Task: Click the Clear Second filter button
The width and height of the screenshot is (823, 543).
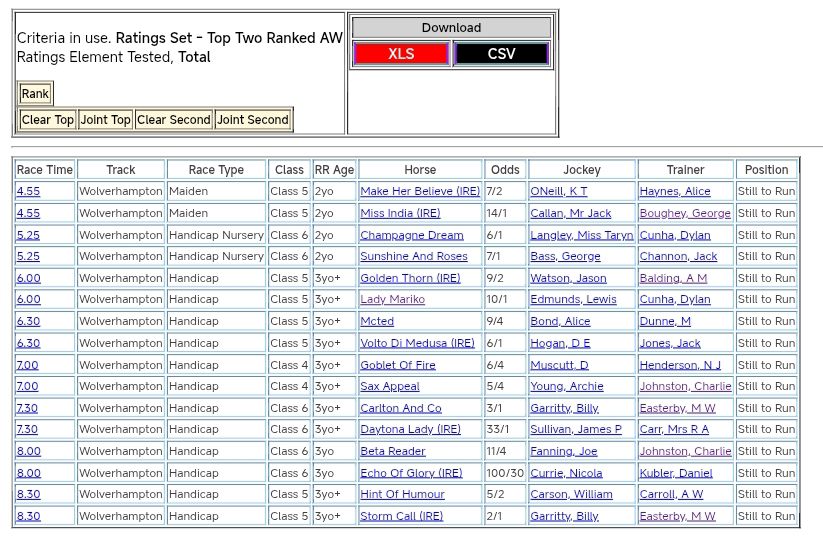Action: pyautogui.click(x=174, y=120)
